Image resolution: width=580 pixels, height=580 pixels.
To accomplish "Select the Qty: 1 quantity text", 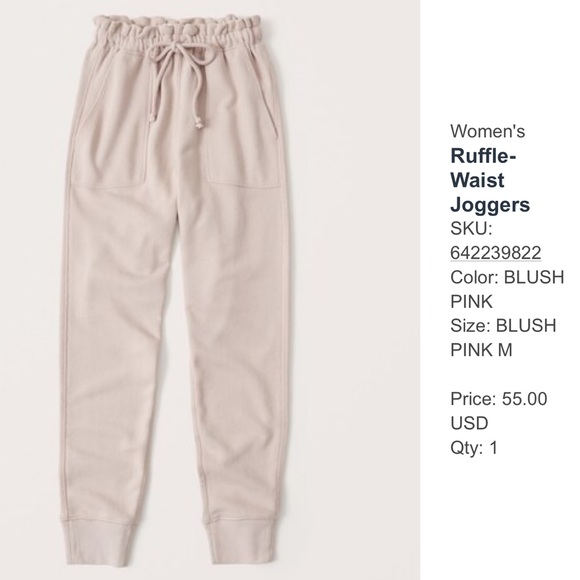I will tap(474, 448).
